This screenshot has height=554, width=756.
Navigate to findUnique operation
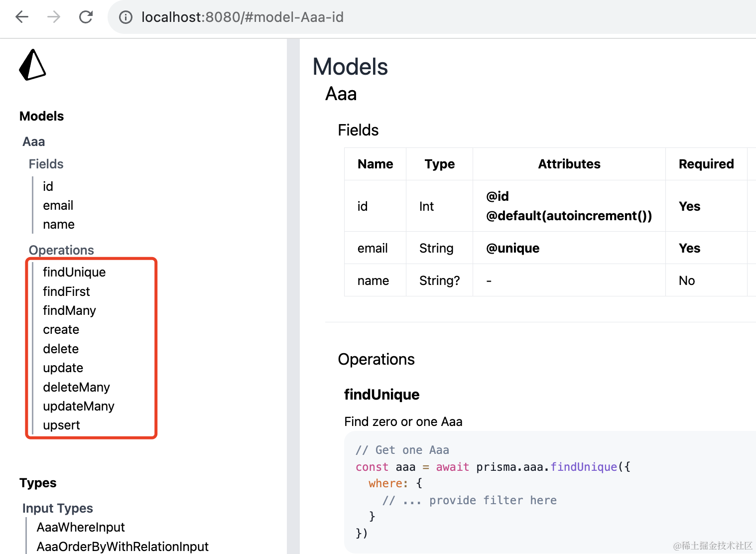coord(74,272)
